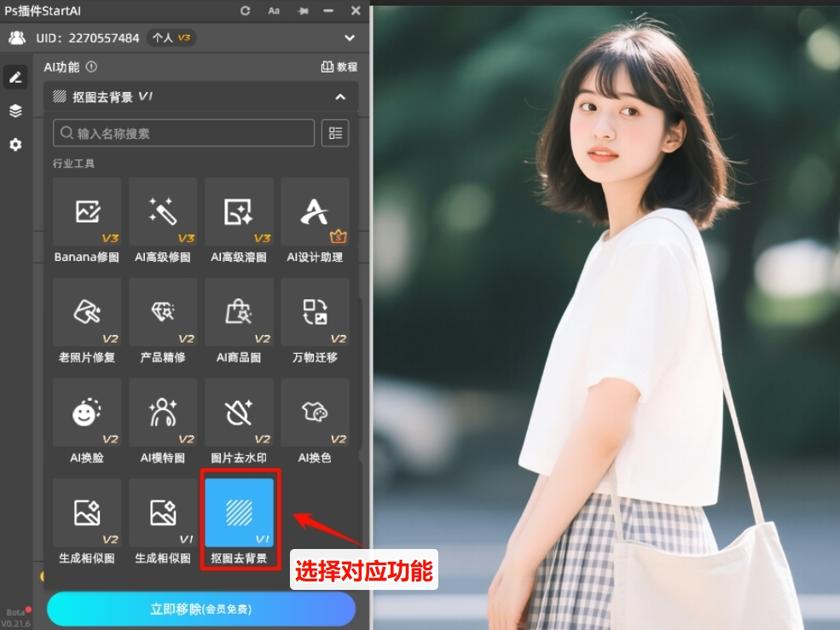Image resolution: width=840 pixels, height=630 pixels.
Task: Toggle the Aa font size control
Action: (274, 11)
